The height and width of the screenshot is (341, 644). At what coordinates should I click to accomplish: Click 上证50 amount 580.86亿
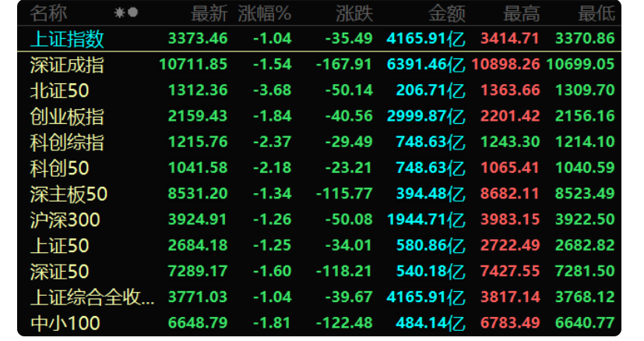pos(431,246)
